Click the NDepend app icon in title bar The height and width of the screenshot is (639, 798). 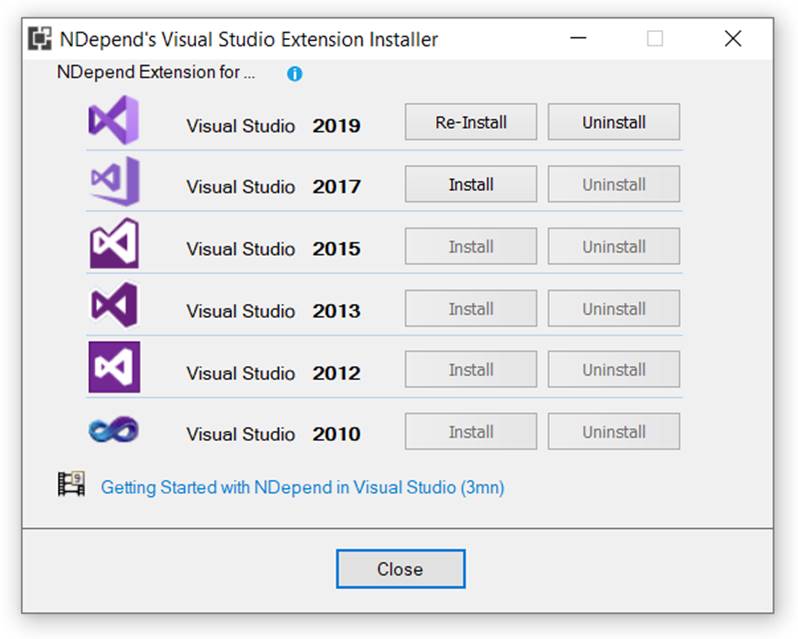coord(40,39)
